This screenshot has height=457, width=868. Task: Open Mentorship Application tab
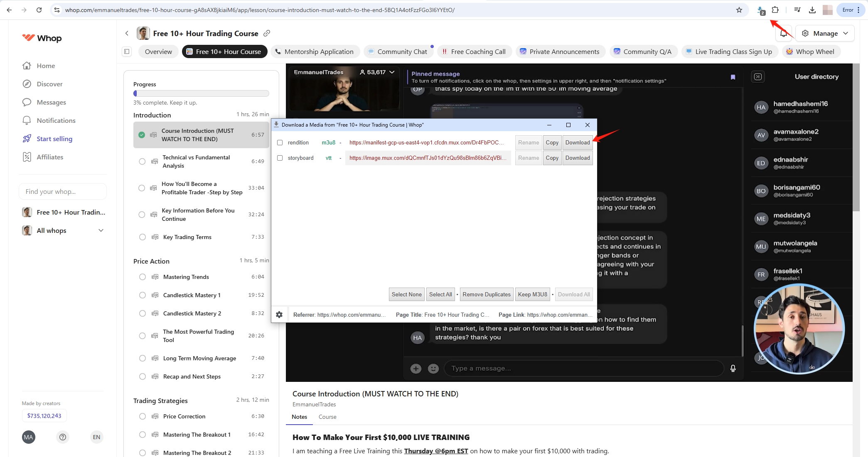point(315,51)
